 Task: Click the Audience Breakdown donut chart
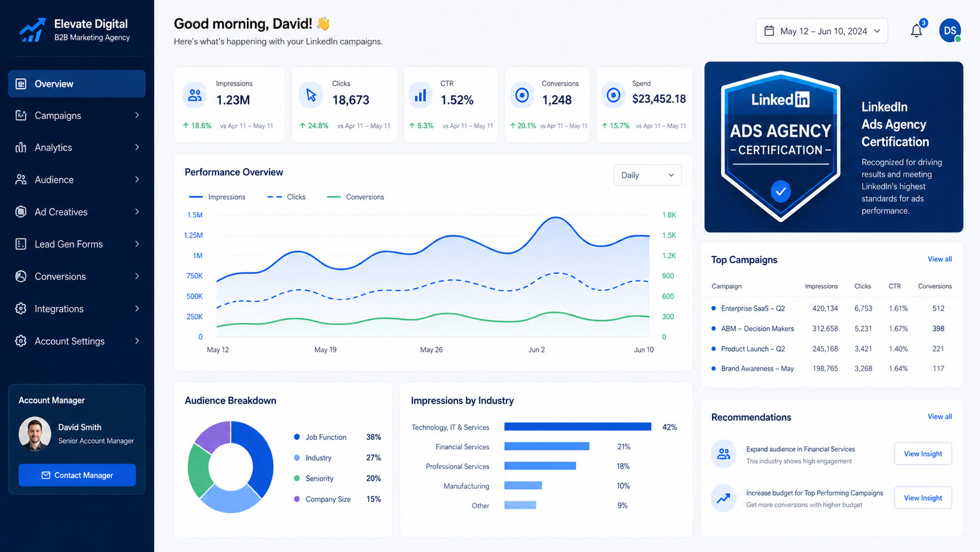tap(230, 467)
